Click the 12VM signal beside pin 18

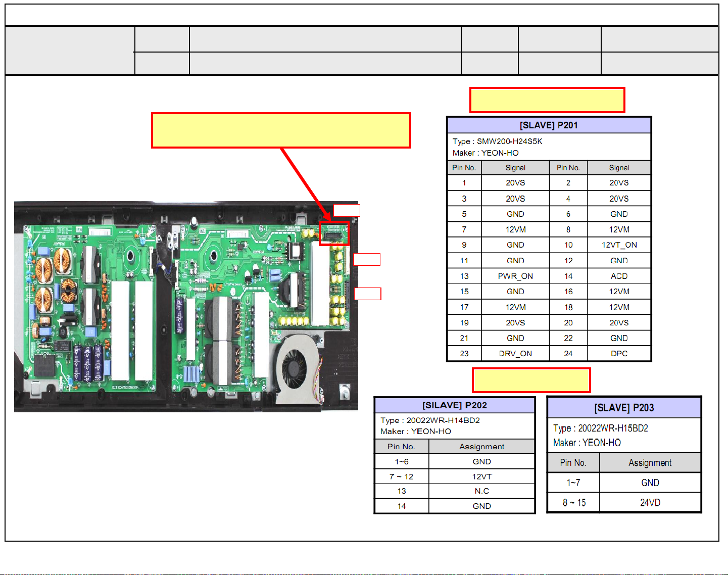[619, 307]
